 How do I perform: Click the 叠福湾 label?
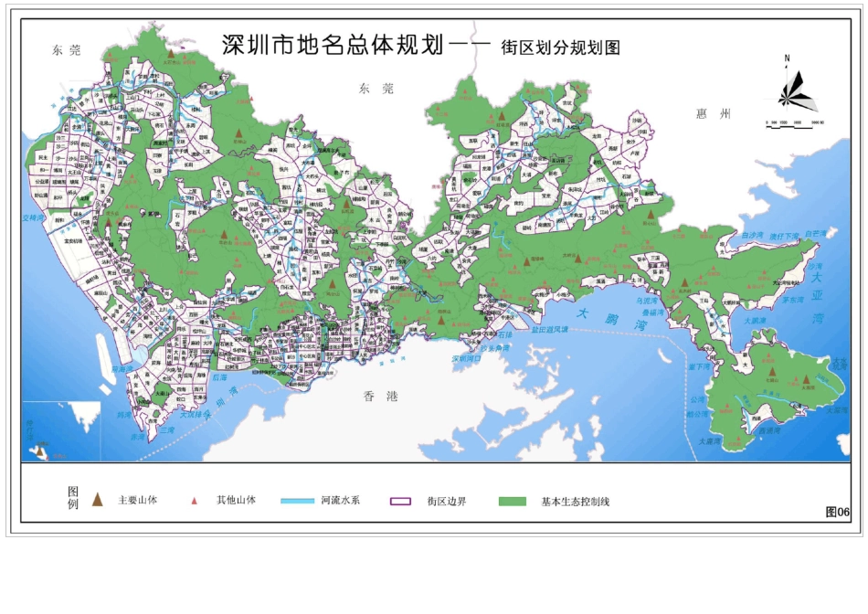[652, 312]
